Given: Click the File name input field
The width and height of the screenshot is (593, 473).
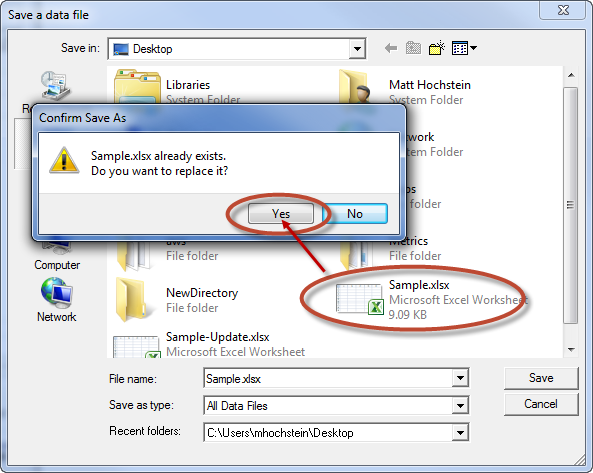Looking at the screenshot, I should 328,378.
